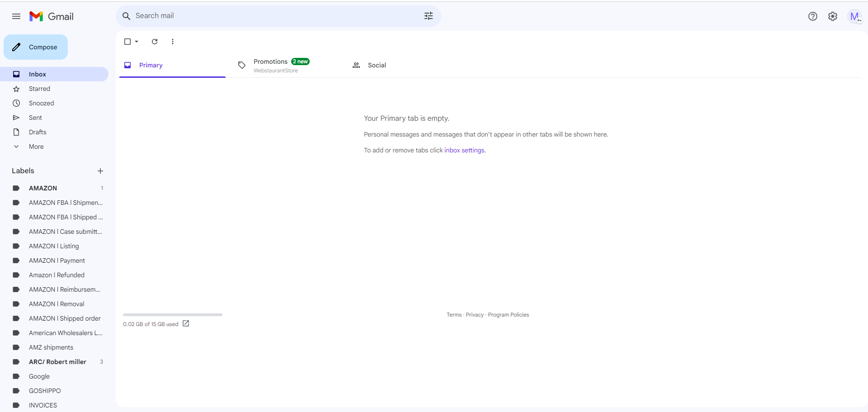The image size is (868, 412).
Task: Open the AMAZON | Shipped order label
Action: (54, 318)
